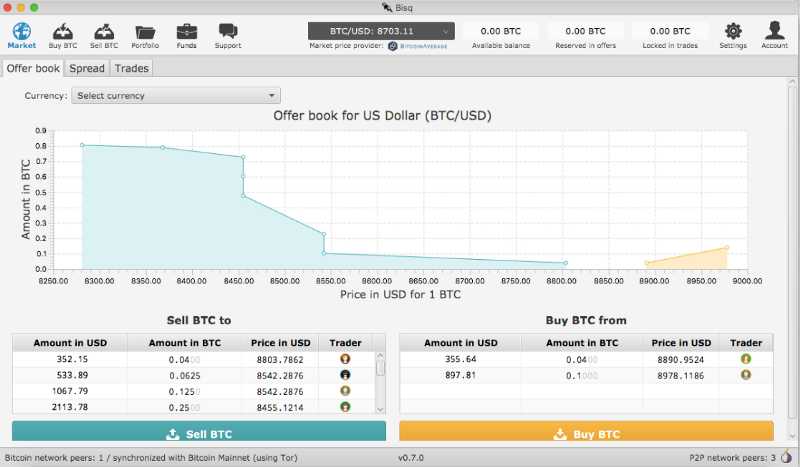Switch to the Trades tab
800x467 pixels.
tap(132, 68)
